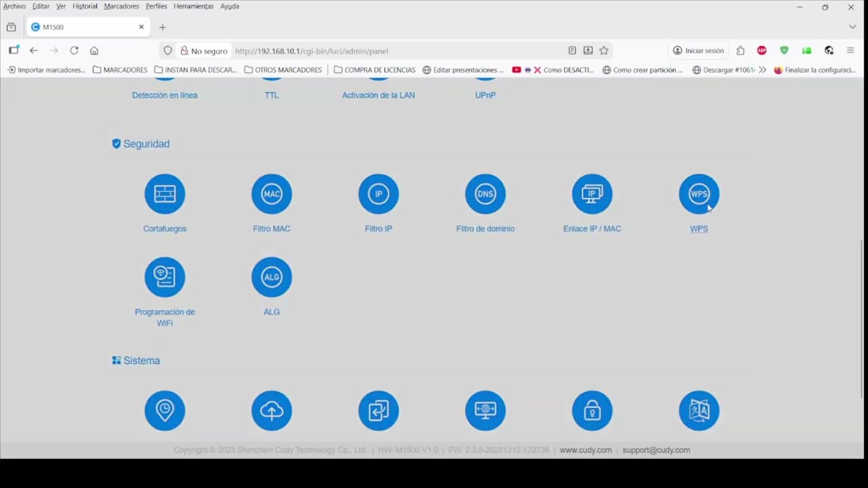Open the clock time settings icon in Sistema
The height and width of the screenshot is (488, 868).
[165, 411]
